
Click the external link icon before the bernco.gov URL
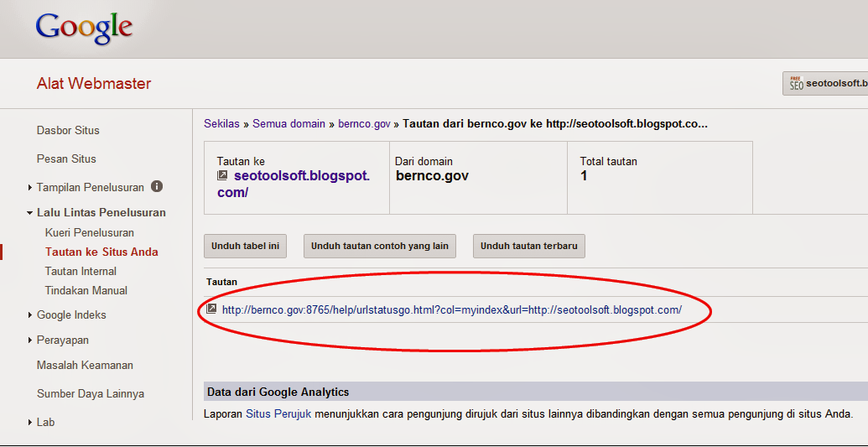(x=211, y=309)
